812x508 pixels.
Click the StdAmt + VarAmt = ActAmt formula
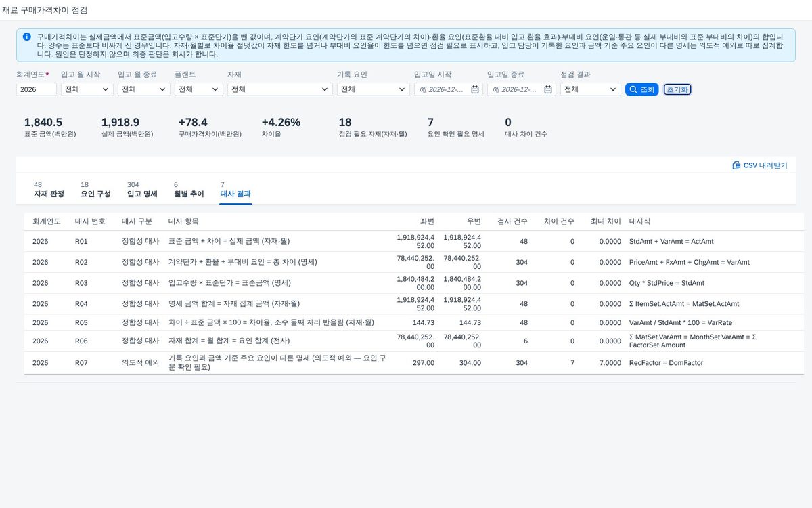coord(671,241)
